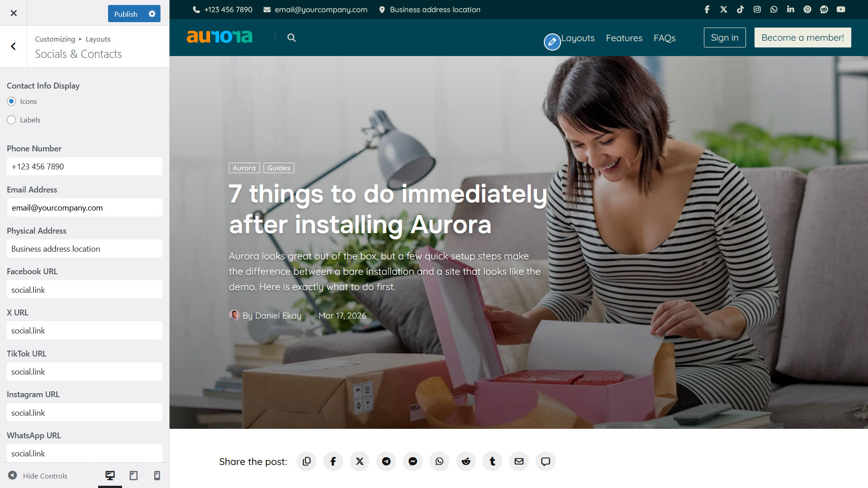Image resolution: width=868 pixels, height=488 pixels.
Task: Close the Customizer with the X icon
Action: (14, 13)
